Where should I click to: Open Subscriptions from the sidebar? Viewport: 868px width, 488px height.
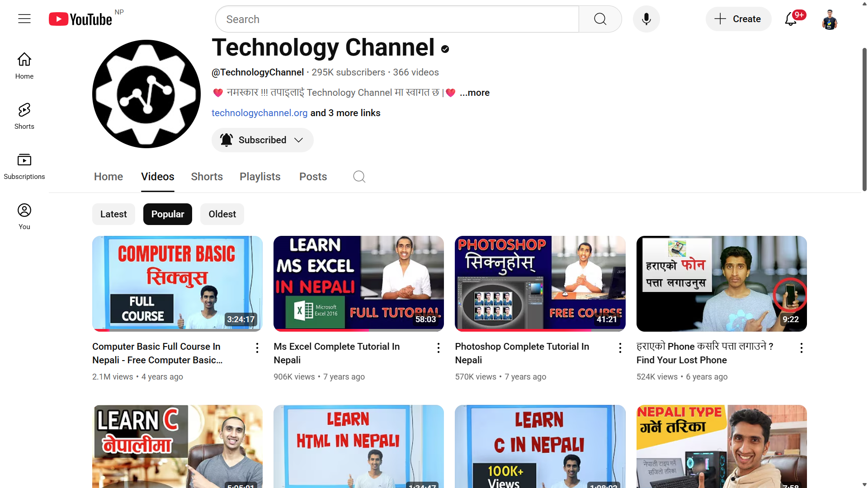click(24, 165)
